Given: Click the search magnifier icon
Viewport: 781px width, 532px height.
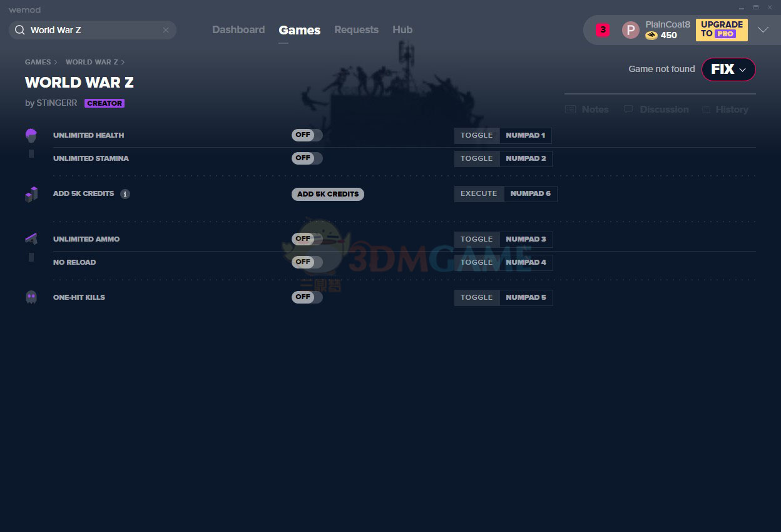Looking at the screenshot, I should [20, 30].
